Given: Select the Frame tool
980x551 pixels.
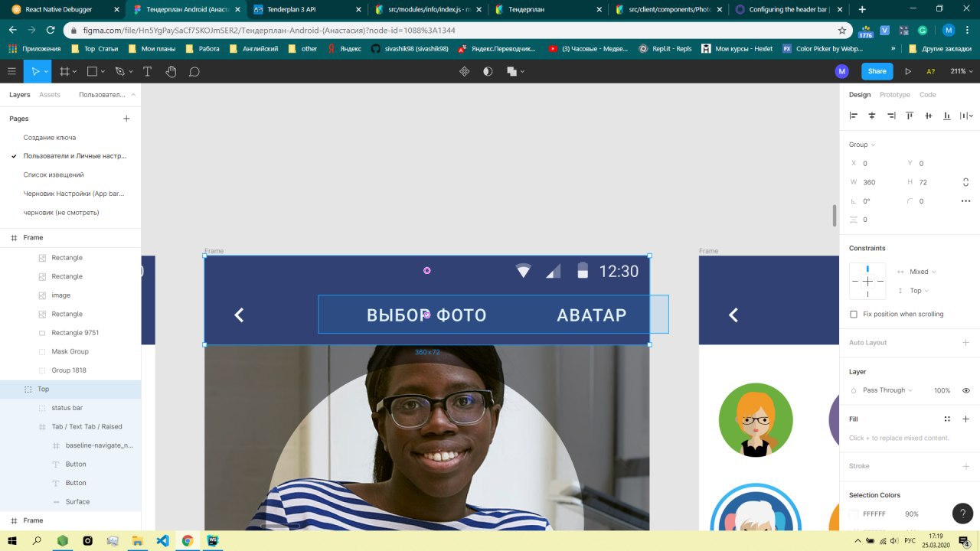Looking at the screenshot, I should click(x=64, y=71).
